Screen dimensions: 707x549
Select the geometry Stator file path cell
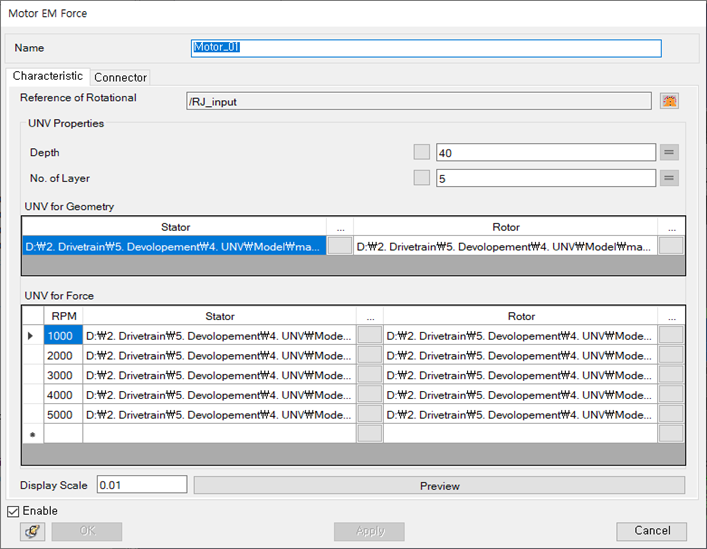174,246
